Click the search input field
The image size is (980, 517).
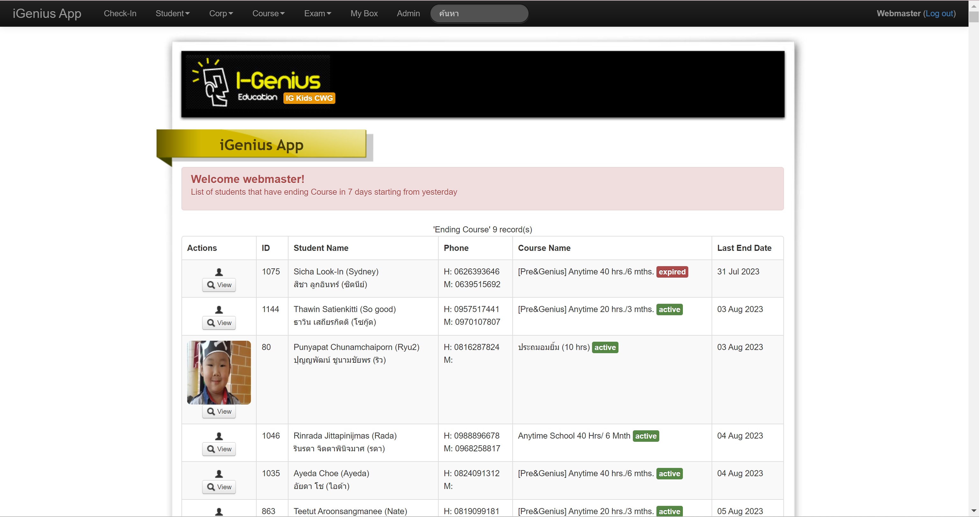click(x=479, y=13)
